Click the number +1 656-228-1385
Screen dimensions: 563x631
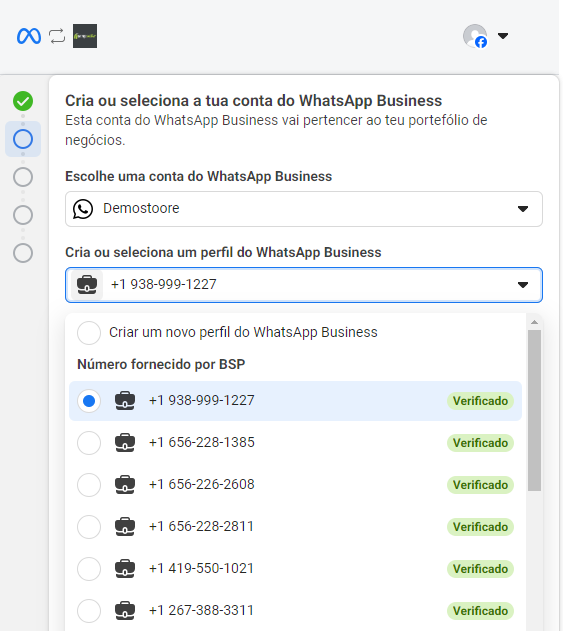click(x=202, y=442)
